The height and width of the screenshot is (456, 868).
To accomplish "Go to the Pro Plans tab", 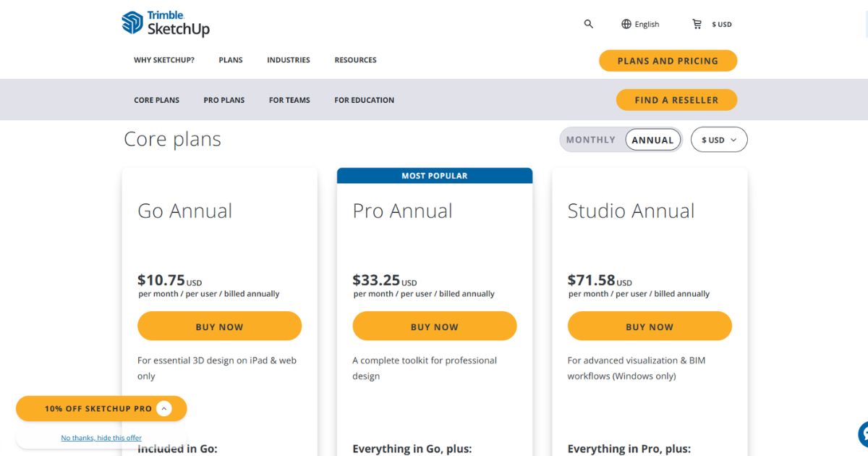I will (224, 100).
